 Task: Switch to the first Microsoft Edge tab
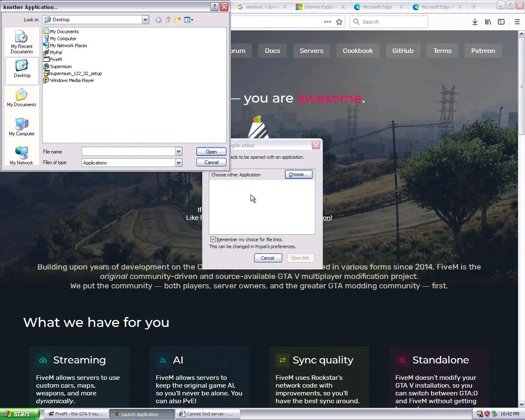point(377,7)
